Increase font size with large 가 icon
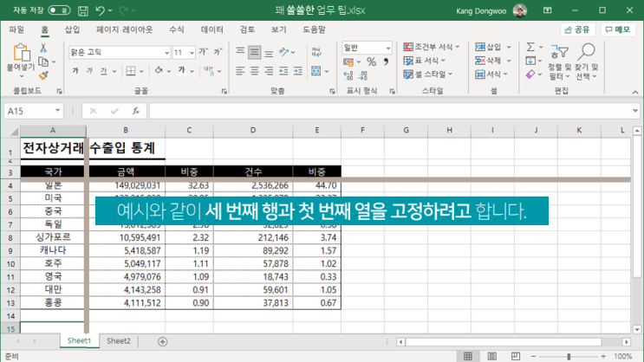644x362 pixels. tap(204, 52)
